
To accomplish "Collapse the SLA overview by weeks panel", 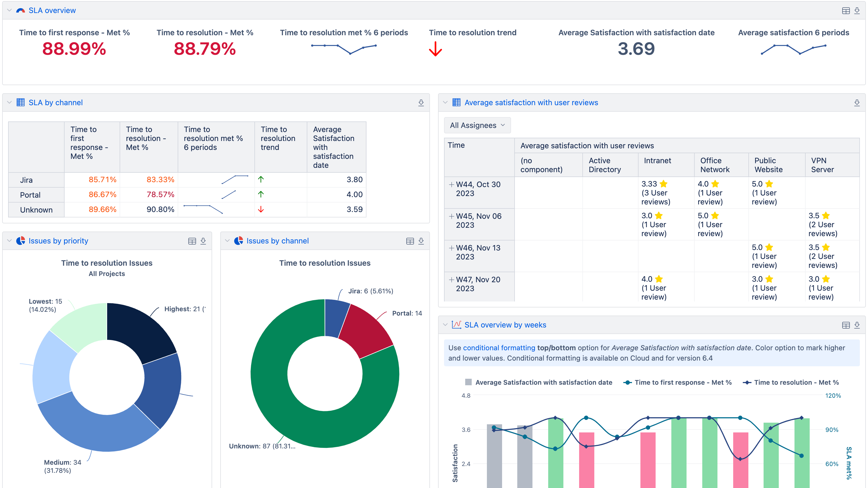I will (x=445, y=325).
